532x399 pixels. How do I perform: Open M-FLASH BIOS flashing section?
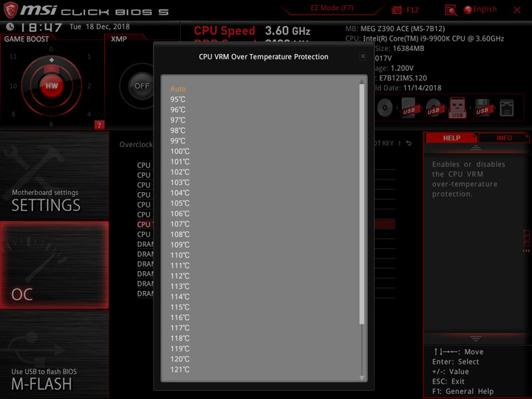click(x=54, y=354)
